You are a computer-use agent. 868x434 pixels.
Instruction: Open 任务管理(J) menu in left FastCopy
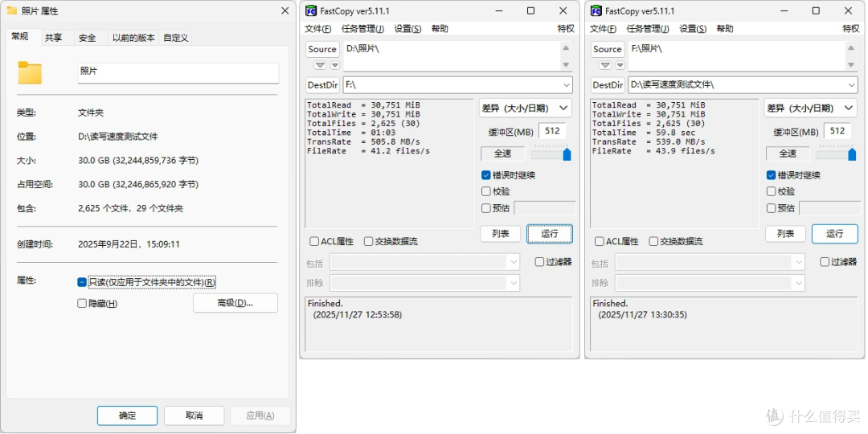[x=362, y=29]
